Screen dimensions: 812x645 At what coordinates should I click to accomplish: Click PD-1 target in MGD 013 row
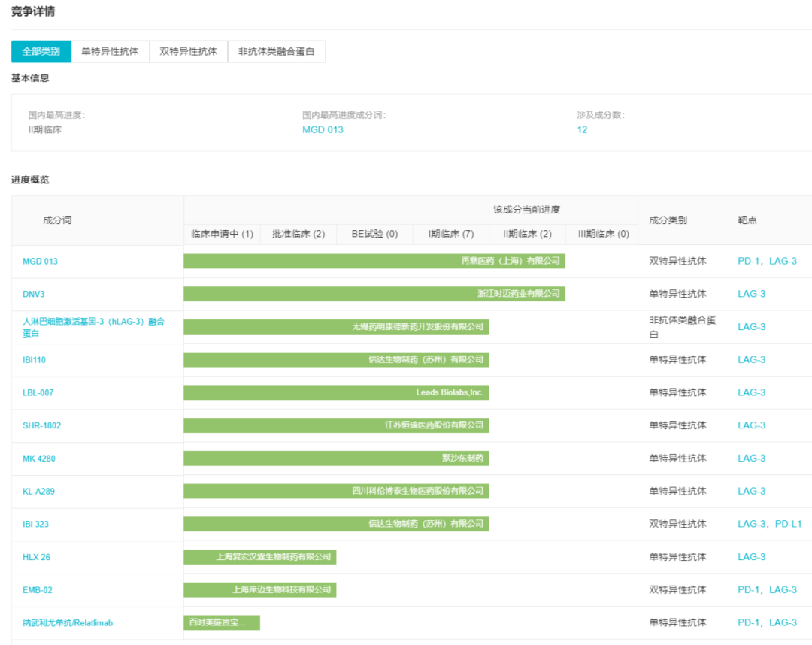coord(748,261)
